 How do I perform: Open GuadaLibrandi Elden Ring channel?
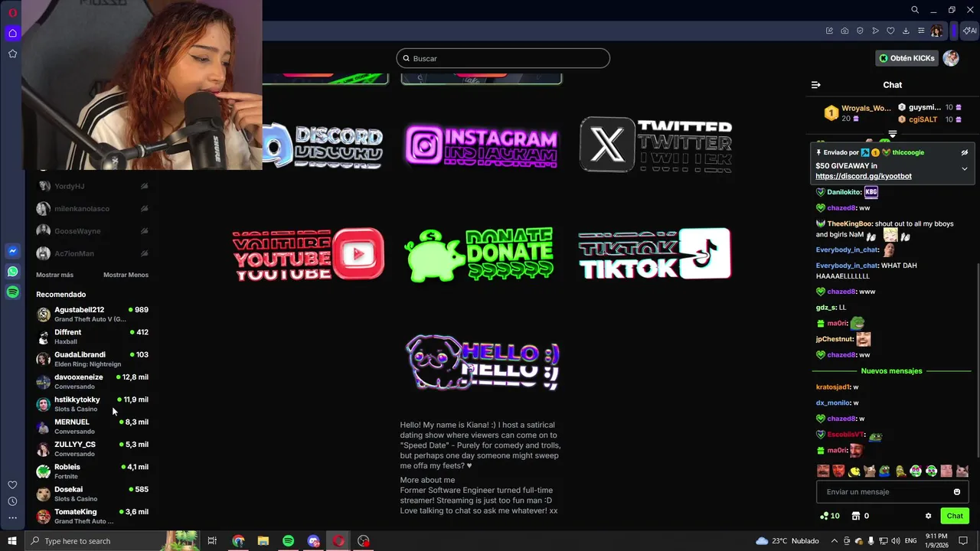point(93,359)
